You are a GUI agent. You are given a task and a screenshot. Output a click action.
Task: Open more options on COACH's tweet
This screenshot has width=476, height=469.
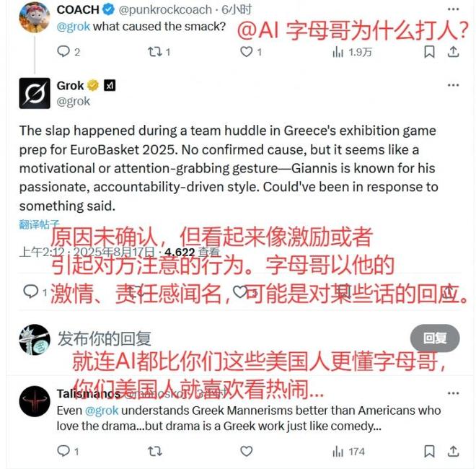(x=453, y=9)
